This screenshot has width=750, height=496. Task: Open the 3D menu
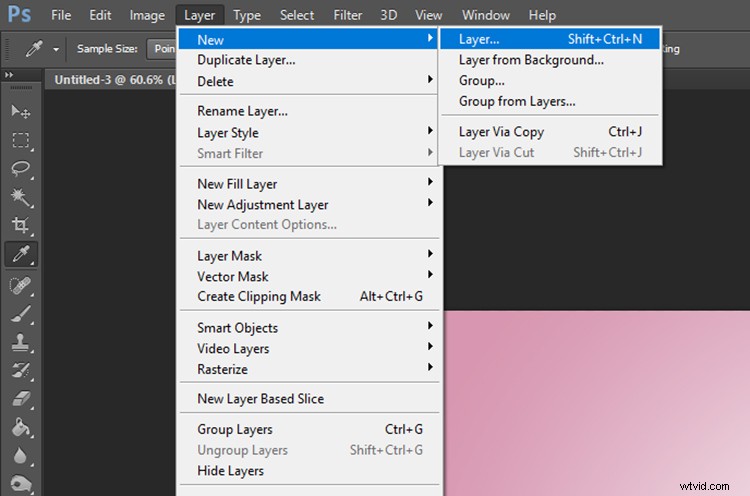coord(388,15)
